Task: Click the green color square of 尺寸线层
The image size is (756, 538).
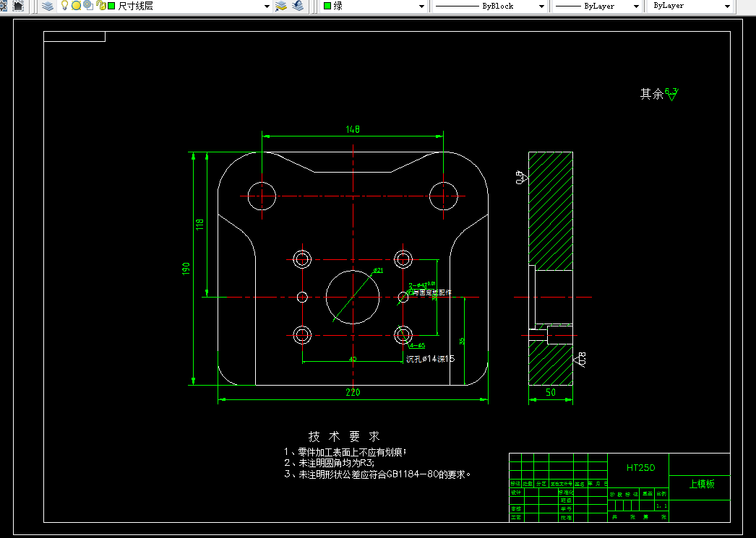Action: click(x=111, y=6)
